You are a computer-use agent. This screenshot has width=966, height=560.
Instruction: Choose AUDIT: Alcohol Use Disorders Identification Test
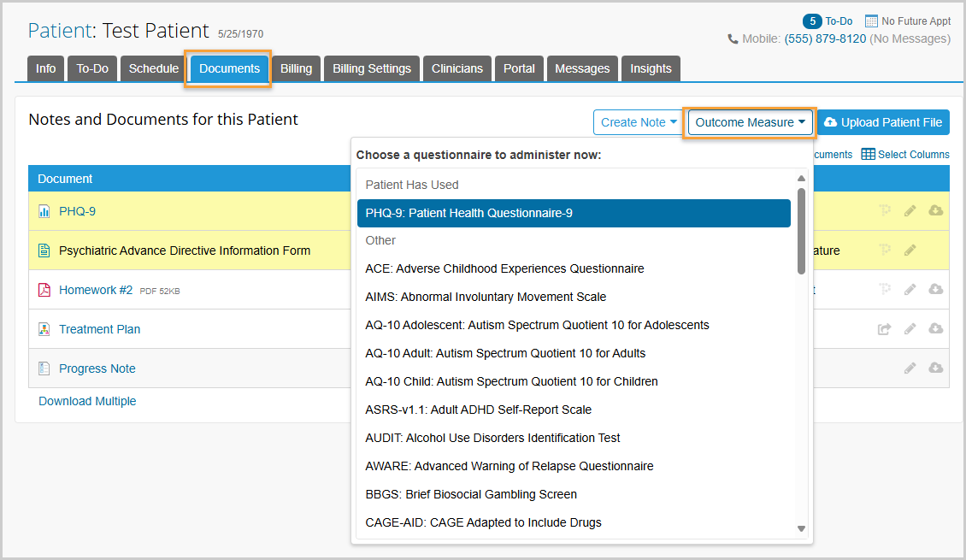tap(492, 438)
